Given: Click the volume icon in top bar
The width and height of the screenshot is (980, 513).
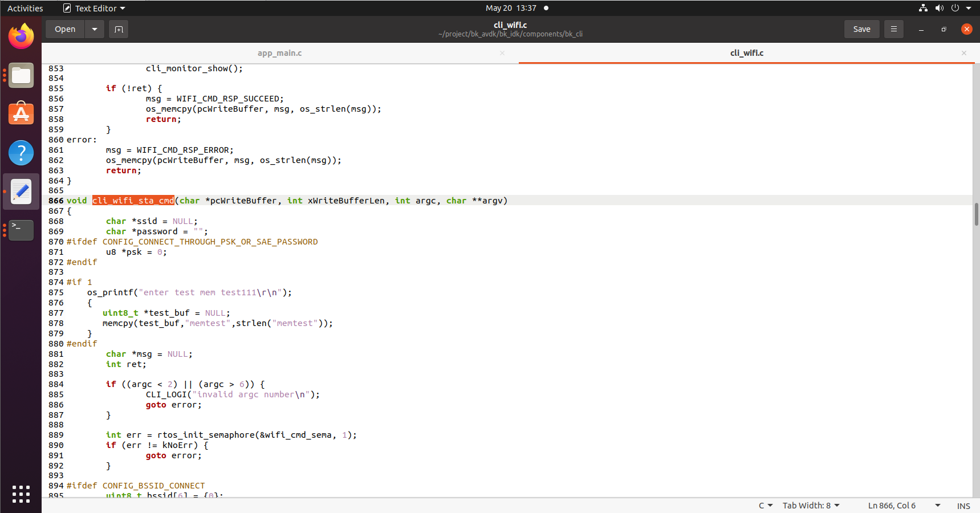Looking at the screenshot, I should click(940, 8).
